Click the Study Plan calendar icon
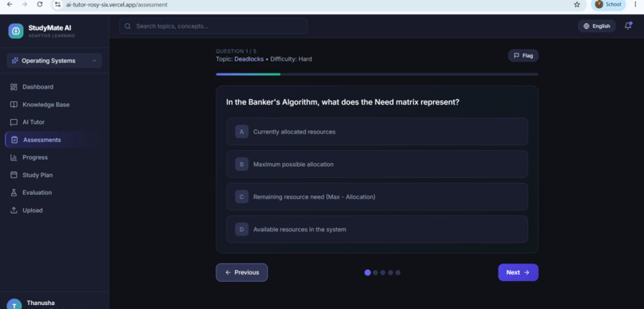The width and height of the screenshot is (644, 309). (14, 175)
